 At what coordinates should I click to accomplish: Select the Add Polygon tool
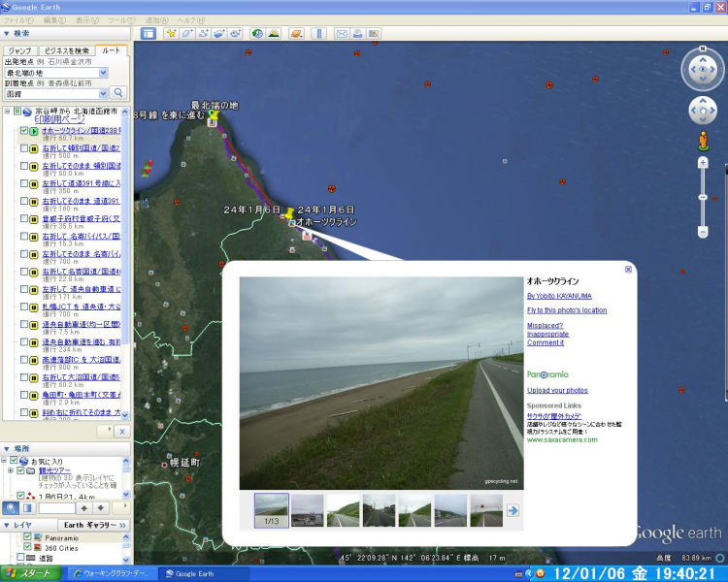click(x=187, y=33)
